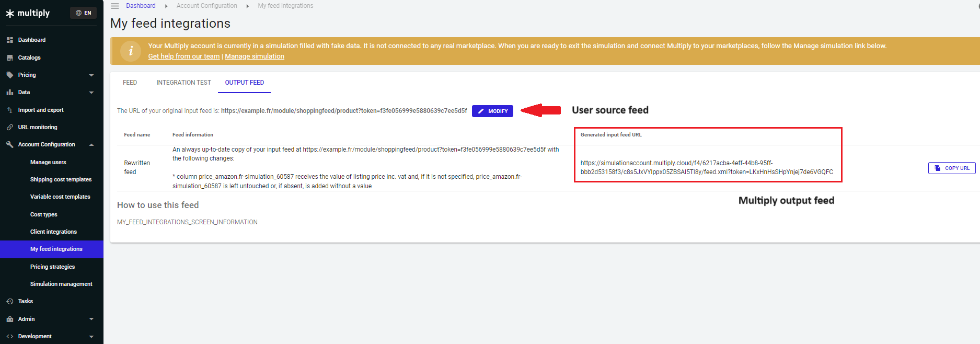Expand the Data menu arrow
The width and height of the screenshot is (980, 344).
coord(91,93)
